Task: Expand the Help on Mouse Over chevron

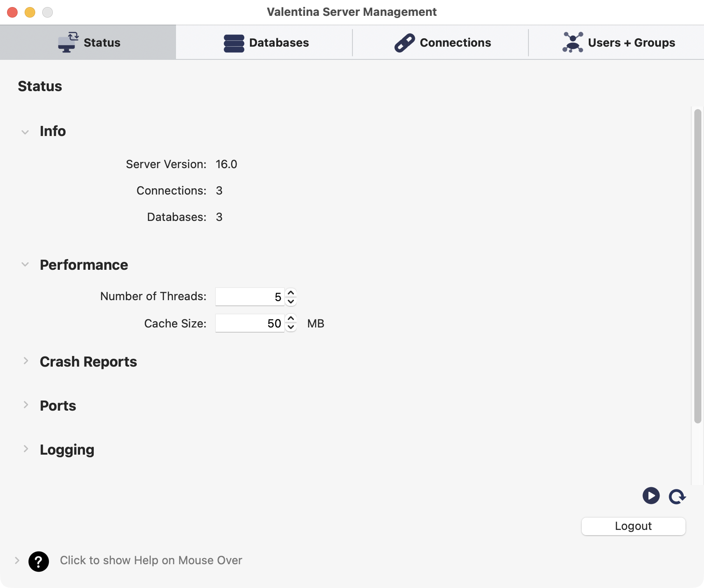Action: pos(17,560)
